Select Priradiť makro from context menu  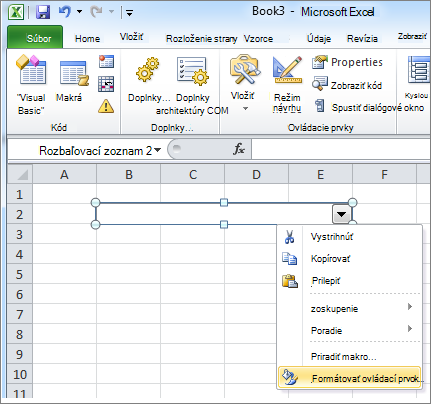350,357
